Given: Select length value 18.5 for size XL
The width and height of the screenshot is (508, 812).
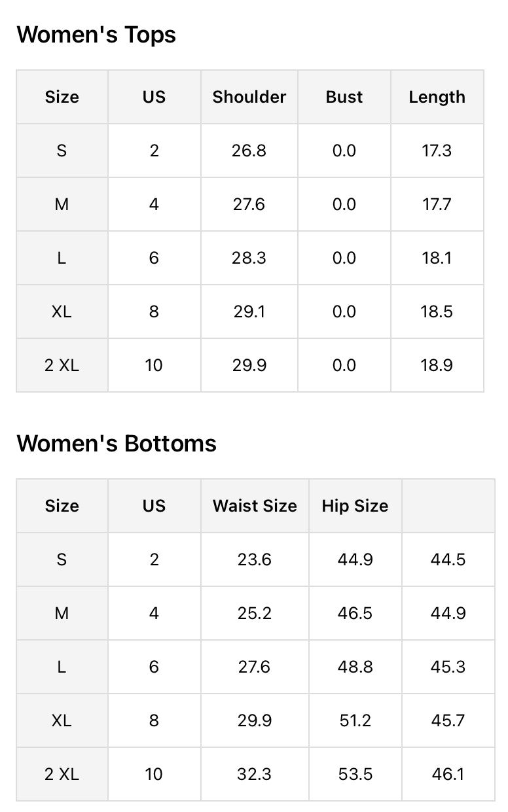Looking at the screenshot, I should click(437, 311).
